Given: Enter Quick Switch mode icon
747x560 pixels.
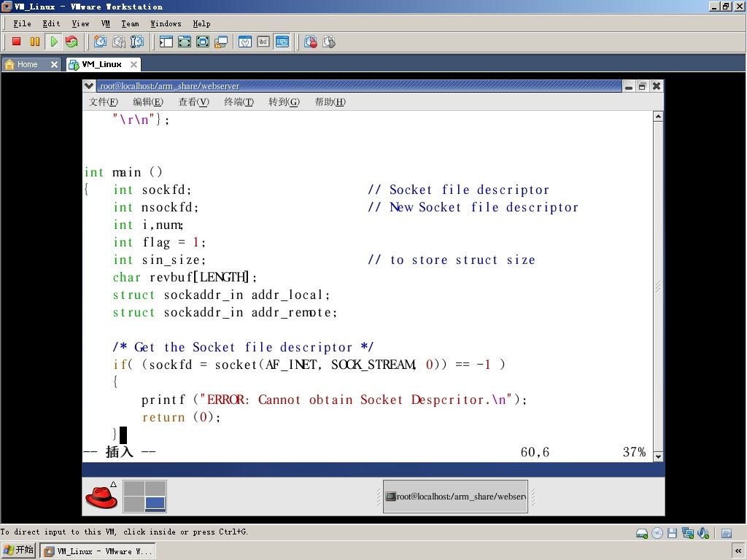Looking at the screenshot, I should pos(185,42).
